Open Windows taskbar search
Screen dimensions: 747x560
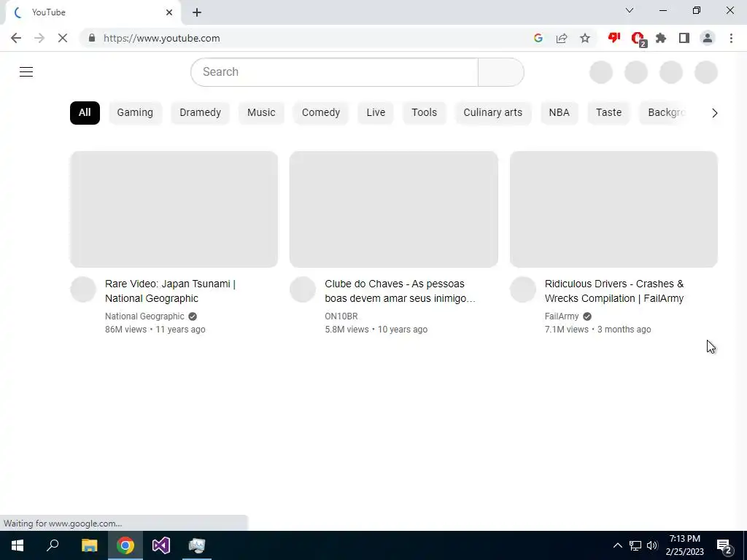pos(53,545)
